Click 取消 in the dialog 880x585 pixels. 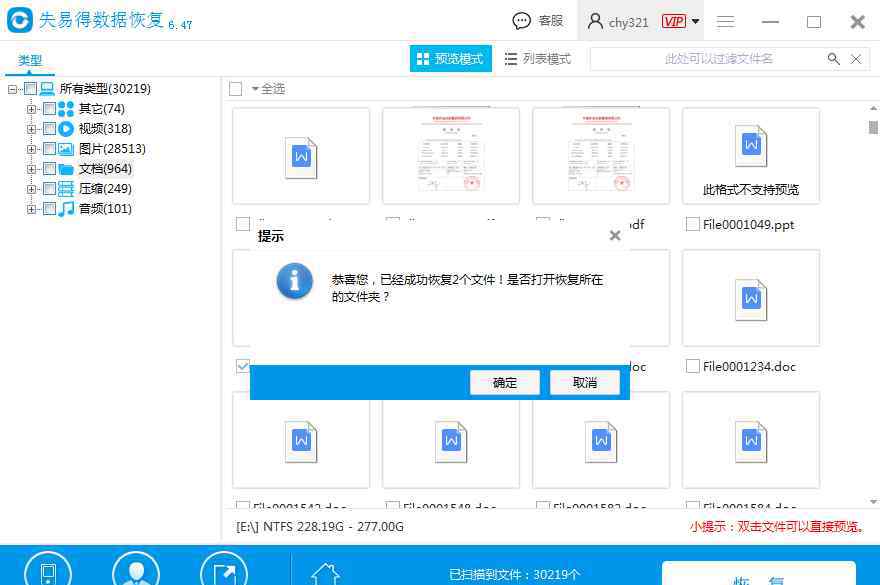coord(585,382)
